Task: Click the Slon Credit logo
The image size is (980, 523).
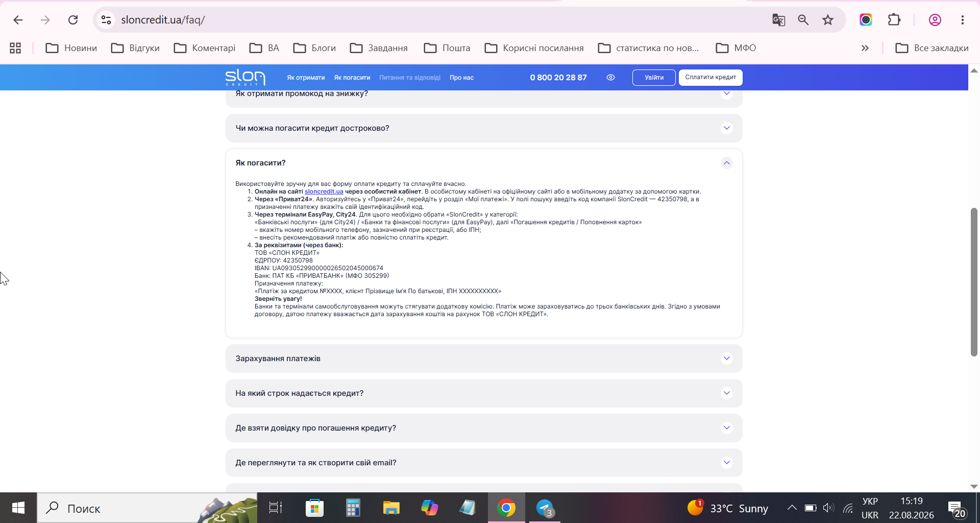Action: (x=245, y=77)
